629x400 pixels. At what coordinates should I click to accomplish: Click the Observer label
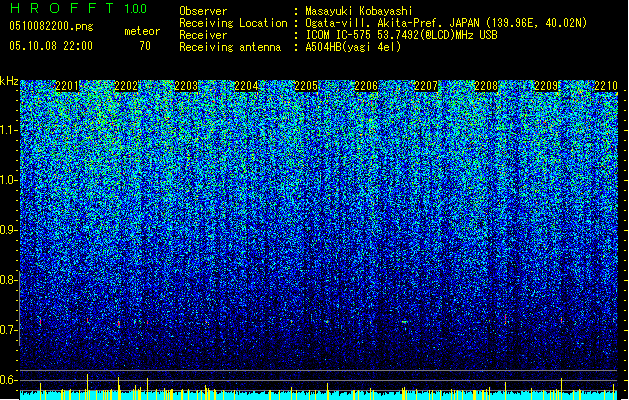tap(203, 11)
